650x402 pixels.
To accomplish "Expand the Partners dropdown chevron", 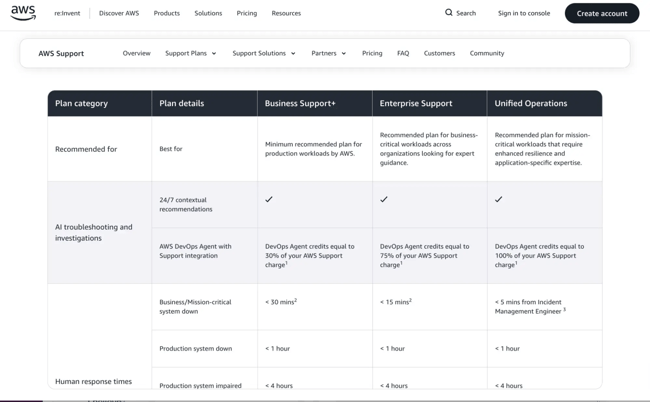I will (x=344, y=53).
